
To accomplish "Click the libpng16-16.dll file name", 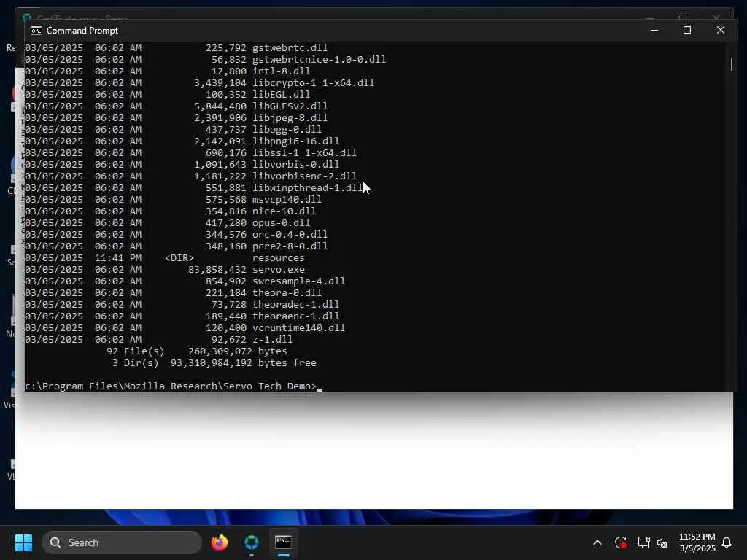I will (296, 141).
